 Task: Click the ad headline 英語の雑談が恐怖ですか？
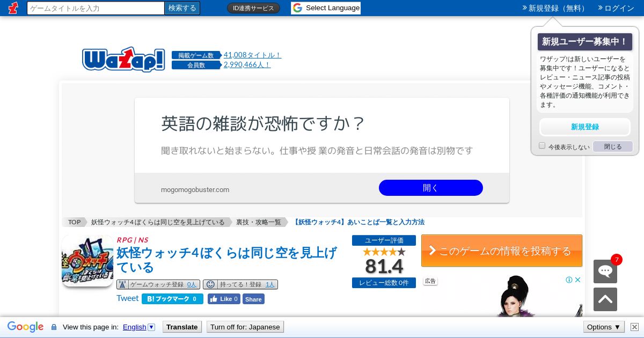click(263, 123)
